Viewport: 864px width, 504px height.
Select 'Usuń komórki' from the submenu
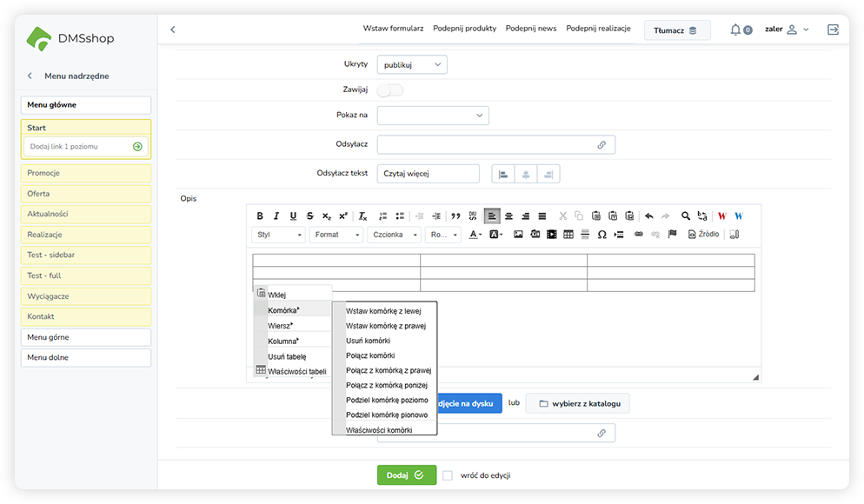tap(369, 341)
